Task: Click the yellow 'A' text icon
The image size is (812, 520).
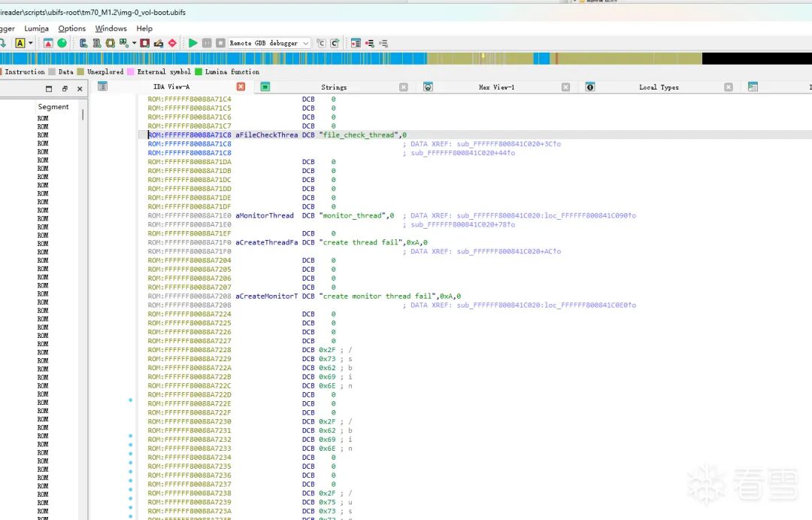Action: [x=20, y=43]
